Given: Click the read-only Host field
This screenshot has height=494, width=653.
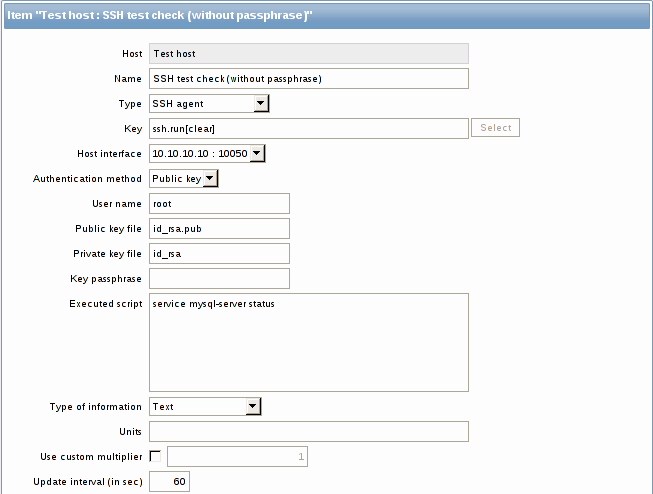Looking at the screenshot, I should pyautogui.click(x=309, y=53).
